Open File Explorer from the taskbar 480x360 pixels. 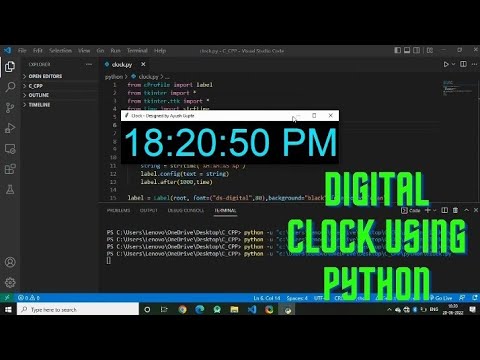click(234, 310)
